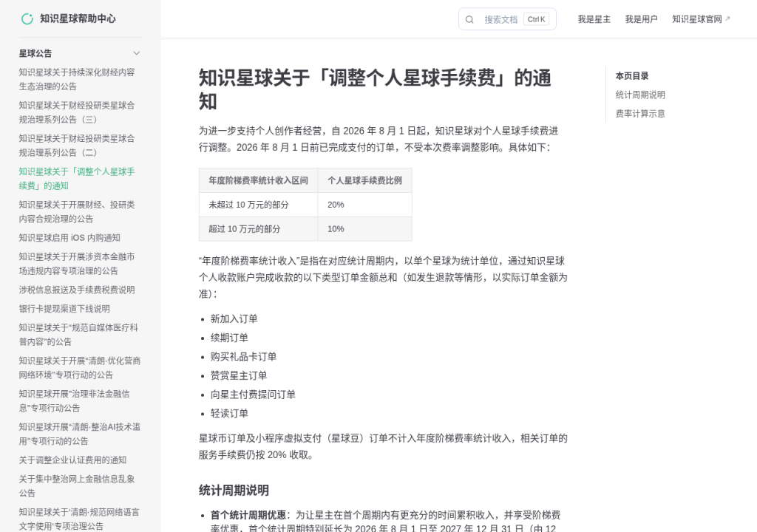This screenshot has width=757, height=532.
Task: Open 清朗·优化营商网络环境专项行动的公告
Action: tap(80, 368)
